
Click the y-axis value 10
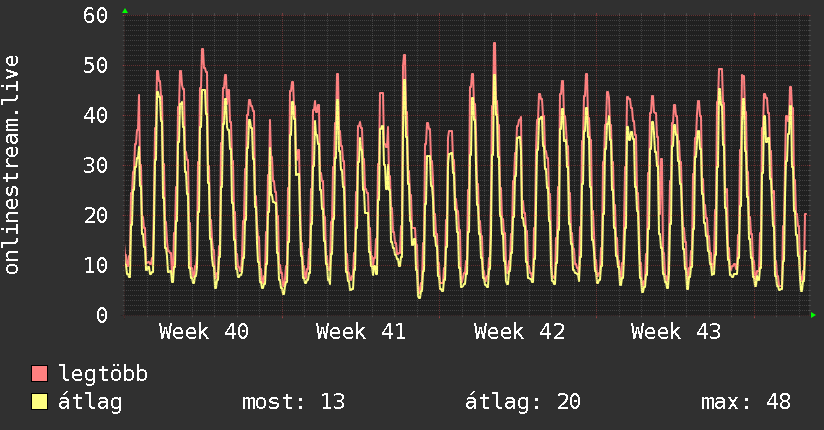click(96, 265)
